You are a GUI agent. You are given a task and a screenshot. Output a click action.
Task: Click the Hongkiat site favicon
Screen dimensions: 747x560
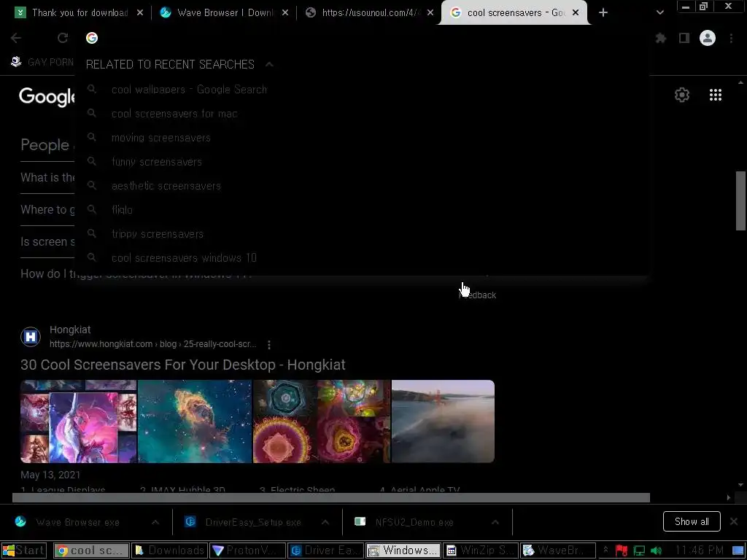[31, 337]
